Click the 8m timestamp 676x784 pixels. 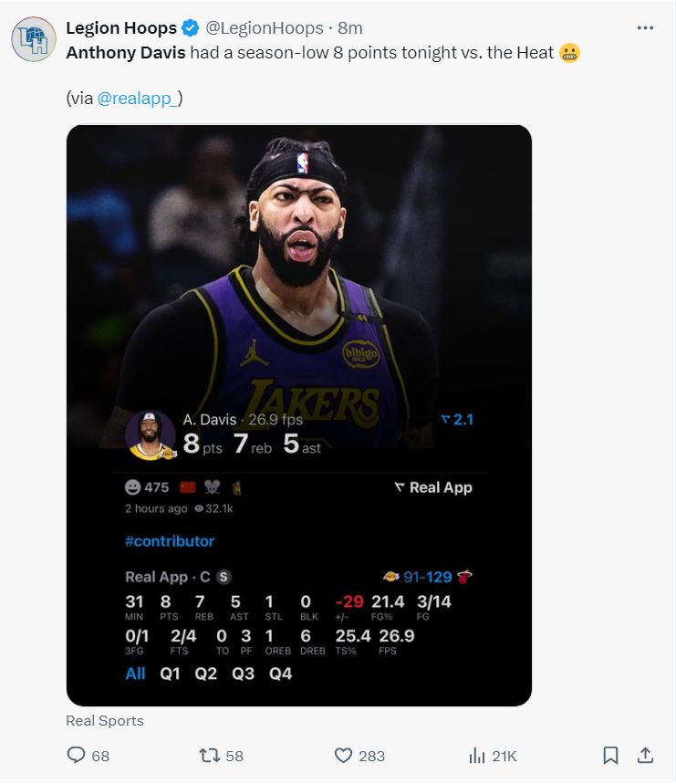350,28
